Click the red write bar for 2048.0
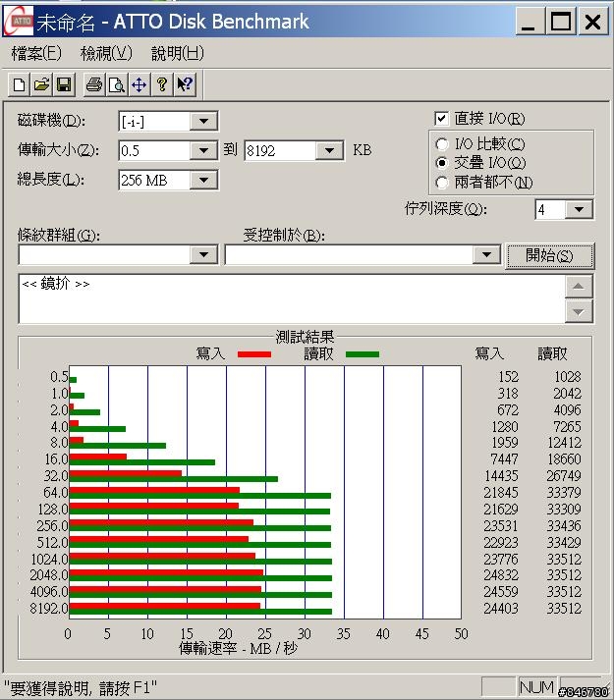 [166, 572]
